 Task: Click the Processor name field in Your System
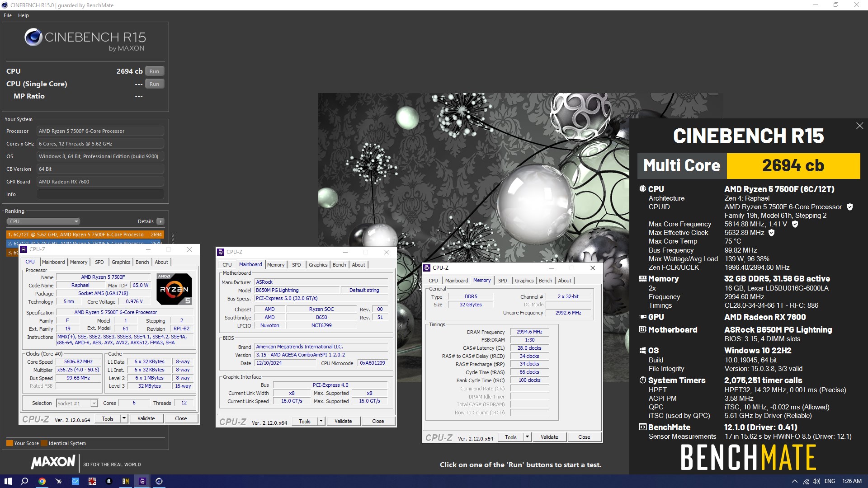(x=100, y=131)
